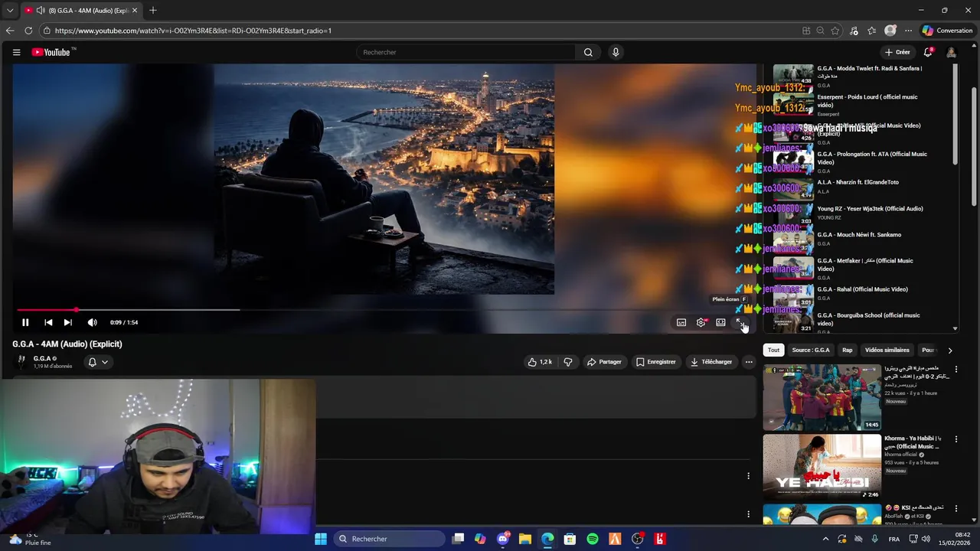
Task: Skip to the next video in the player
Action: click(x=67, y=322)
